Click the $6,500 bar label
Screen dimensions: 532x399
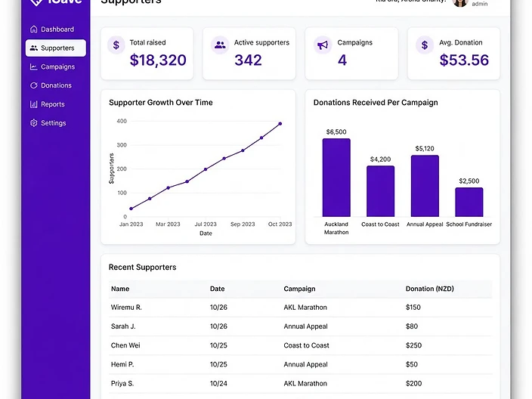pos(336,132)
